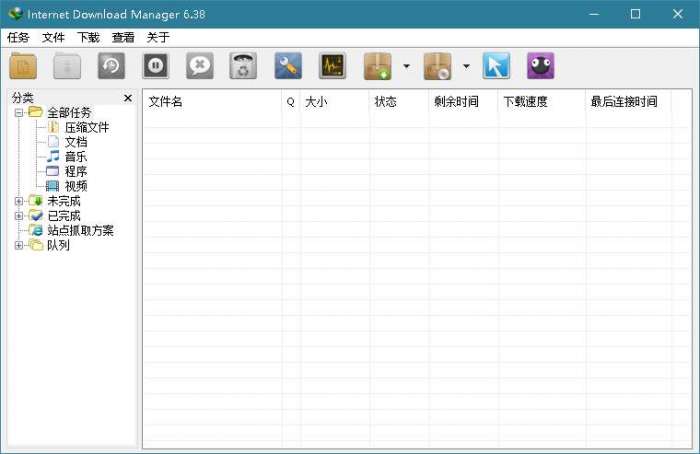
Task: Click the recycle bin Delete completed icon
Action: click(243, 66)
